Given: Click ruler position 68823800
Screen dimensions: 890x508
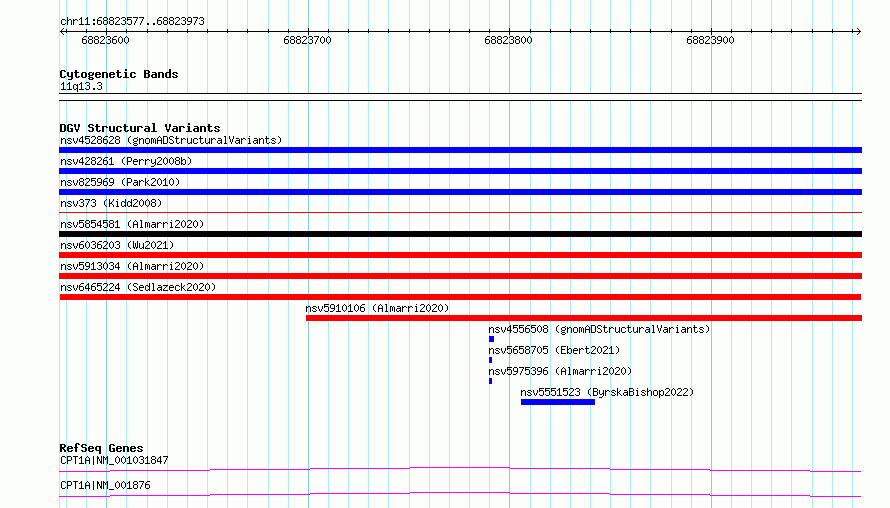Looking at the screenshot, I should point(509,40).
